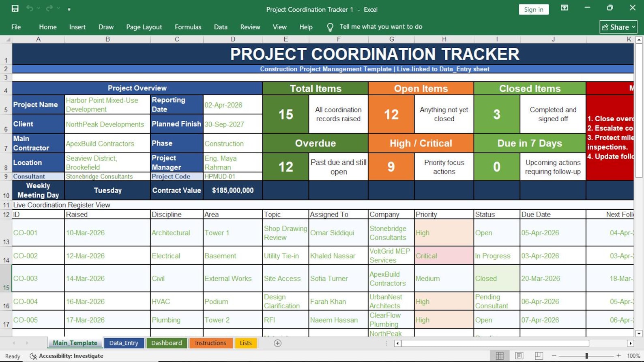Open the Formulas ribbon tab
Screen dimensions: 644x363
188,27
